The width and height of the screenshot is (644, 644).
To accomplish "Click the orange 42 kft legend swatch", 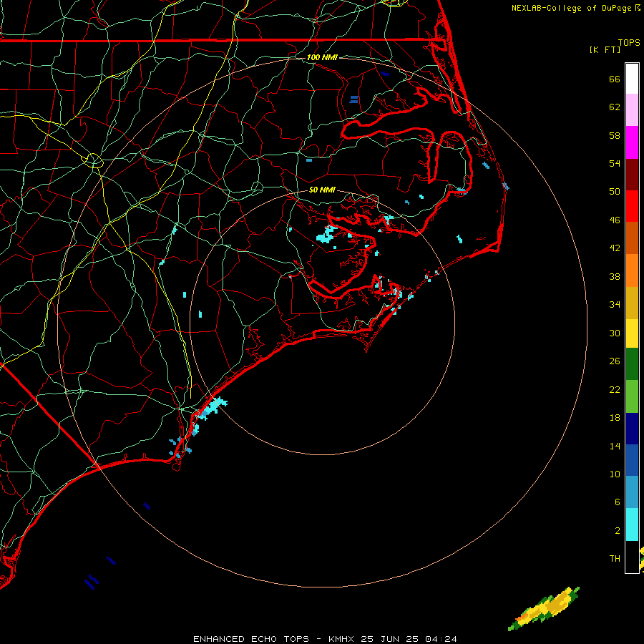I will click(632, 270).
